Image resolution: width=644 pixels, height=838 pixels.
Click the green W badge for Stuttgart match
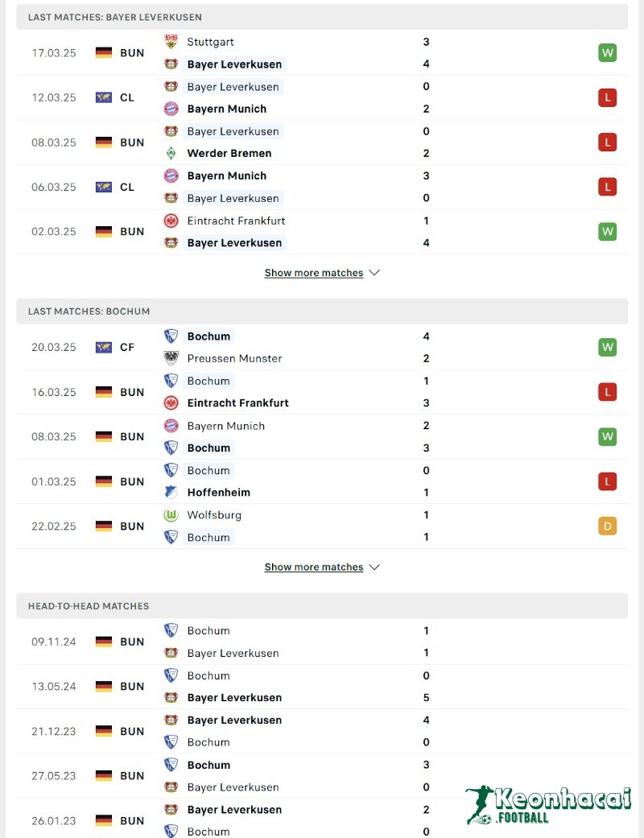[x=607, y=52]
